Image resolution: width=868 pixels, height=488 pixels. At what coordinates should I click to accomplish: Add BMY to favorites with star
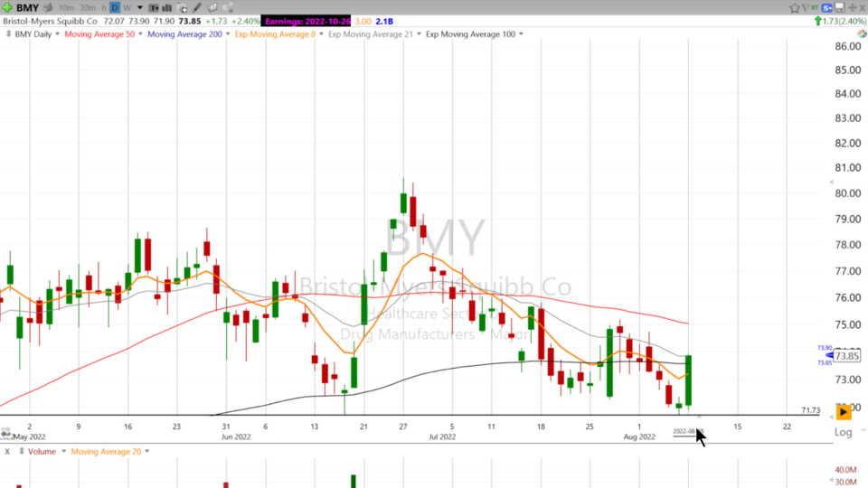point(795,8)
